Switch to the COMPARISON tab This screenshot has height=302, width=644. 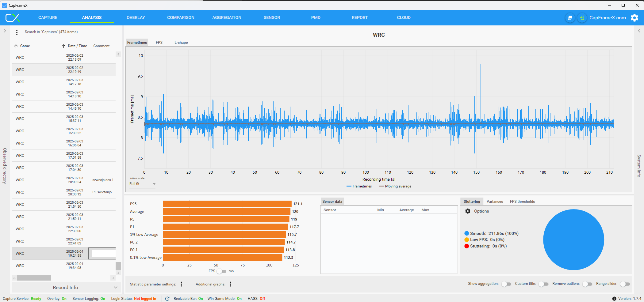(181, 18)
